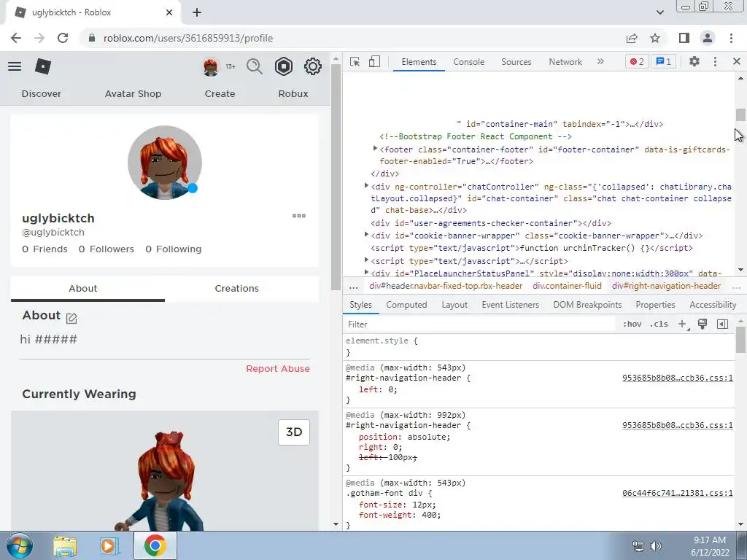The height and width of the screenshot is (560, 747).
Task: Close the DevTools panel
Action: click(x=737, y=61)
